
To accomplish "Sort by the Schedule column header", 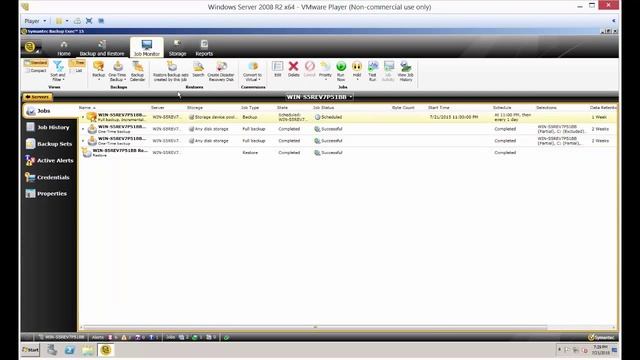I will coord(502,108).
